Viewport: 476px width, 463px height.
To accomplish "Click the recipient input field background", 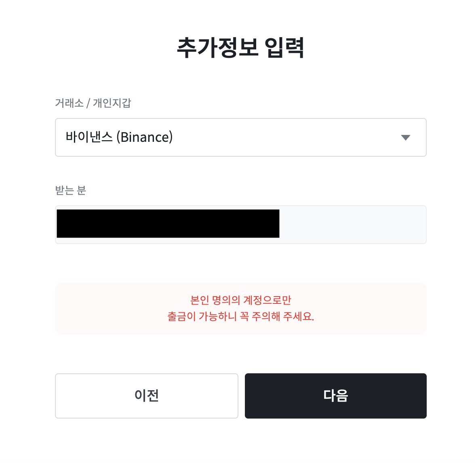I will [356, 225].
